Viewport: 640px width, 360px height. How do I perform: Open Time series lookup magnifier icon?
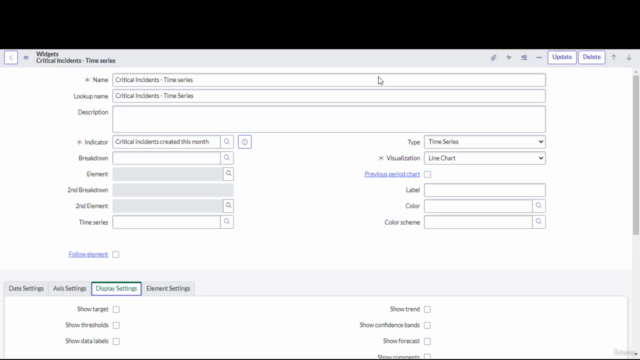[x=227, y=222]
